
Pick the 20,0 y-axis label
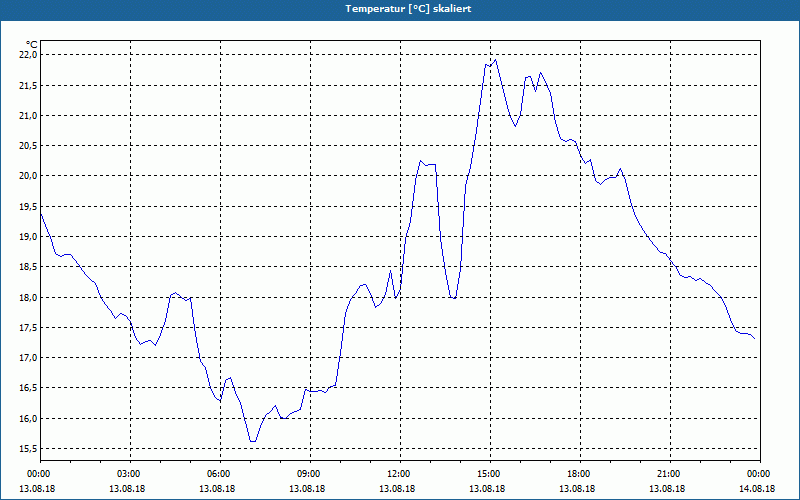30,176
